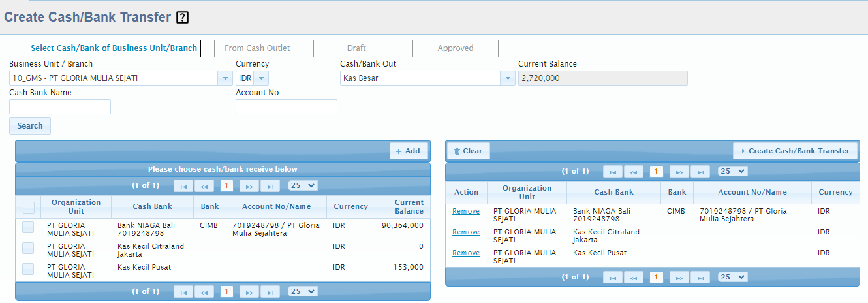The image size is (868, 303).
Task: Focus the Account No input field
Action: click(x=287, y=107)
